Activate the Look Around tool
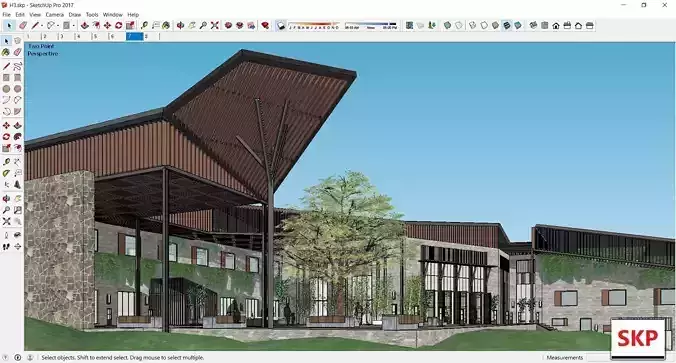The width and height of the screenshot is (676, 363). [17, 235]
